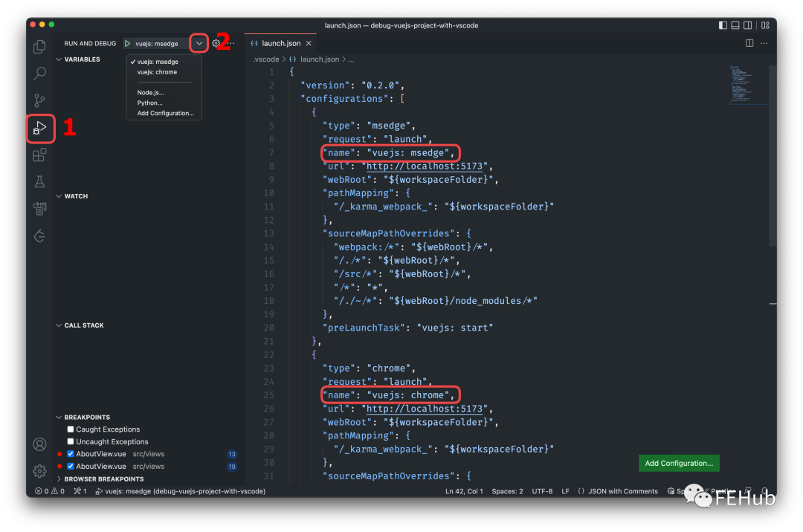Open the Explorer view in activity bar
Viewport: 803px width, 532px height.
pyautogui.click(x=40, y=47)
